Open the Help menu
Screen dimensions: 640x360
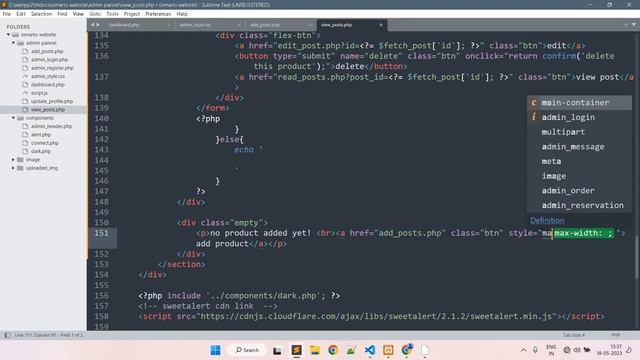182,14
